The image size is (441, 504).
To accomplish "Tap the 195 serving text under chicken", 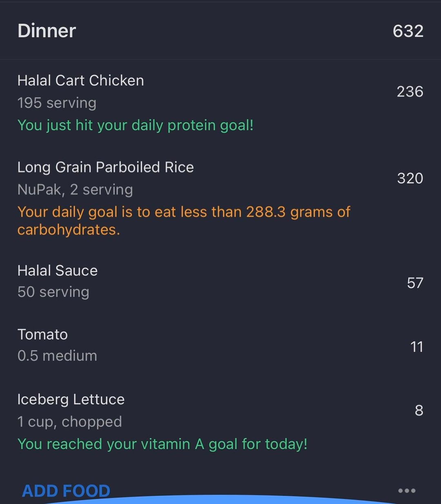I will [x=57, y=103].
